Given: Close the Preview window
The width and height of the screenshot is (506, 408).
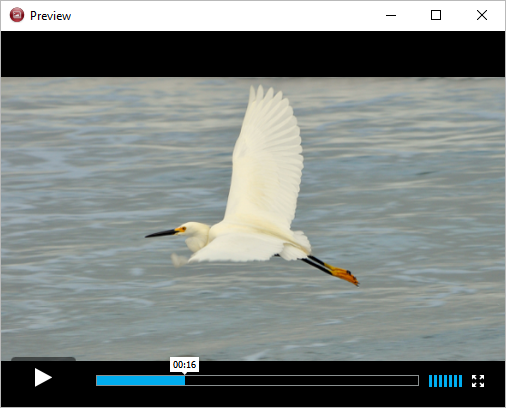Looking at the screenshot, I should (x=482, y=15).
